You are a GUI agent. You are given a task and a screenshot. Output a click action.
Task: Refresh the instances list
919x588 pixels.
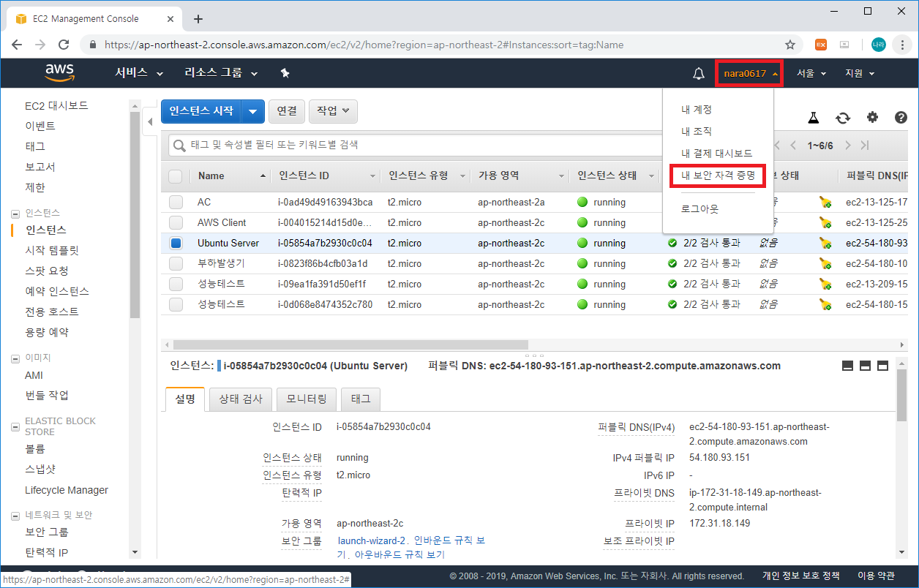coord(843,118)
